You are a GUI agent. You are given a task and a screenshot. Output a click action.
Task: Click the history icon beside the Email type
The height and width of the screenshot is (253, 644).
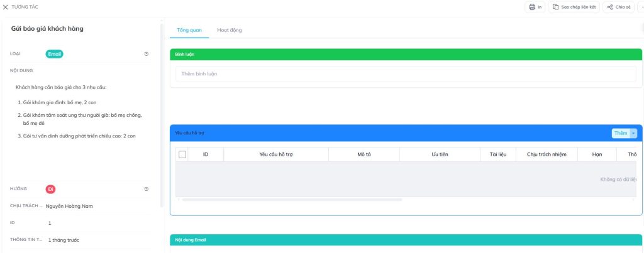tap(147, 54)
